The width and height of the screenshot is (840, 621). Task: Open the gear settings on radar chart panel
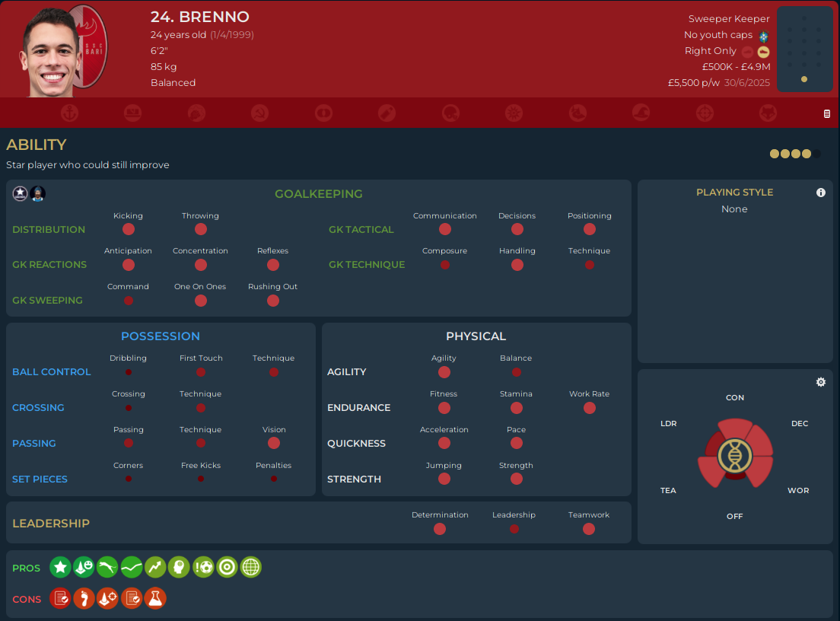821,382
